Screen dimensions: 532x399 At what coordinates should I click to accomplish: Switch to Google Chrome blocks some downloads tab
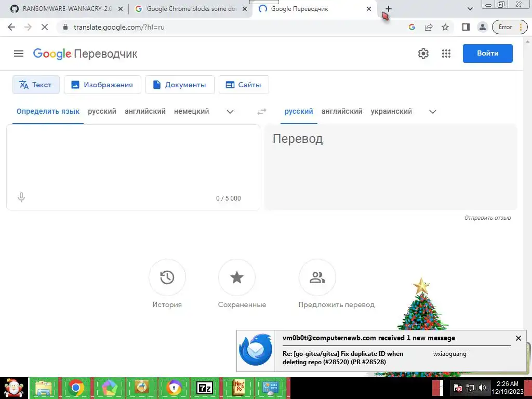pos(190,9)
